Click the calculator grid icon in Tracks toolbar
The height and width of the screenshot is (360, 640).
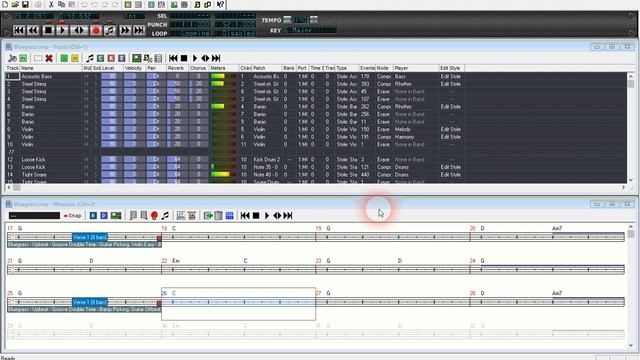pyautogui.click(x=158, y=58)
